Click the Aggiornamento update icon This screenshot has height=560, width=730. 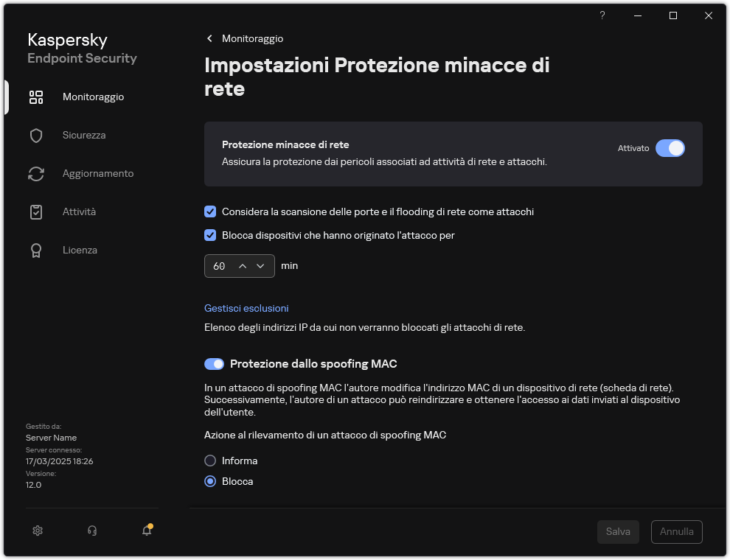[35, 173]
